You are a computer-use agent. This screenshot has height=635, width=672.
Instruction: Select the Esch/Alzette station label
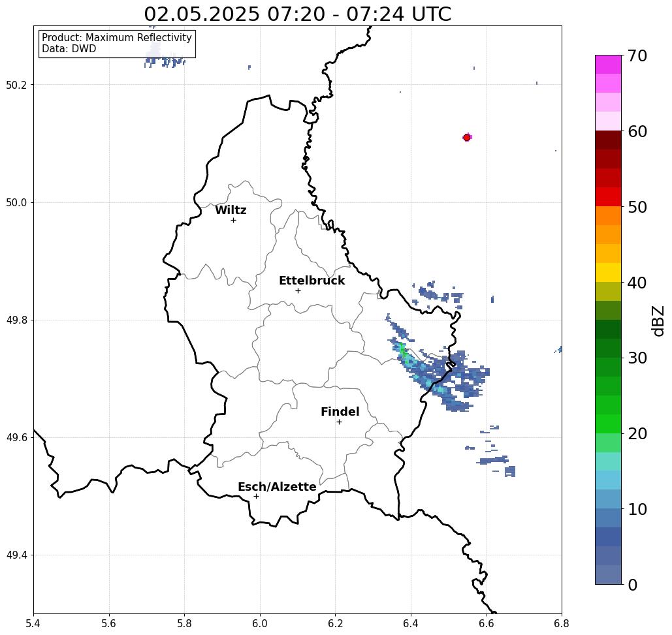tap(277, 487)
